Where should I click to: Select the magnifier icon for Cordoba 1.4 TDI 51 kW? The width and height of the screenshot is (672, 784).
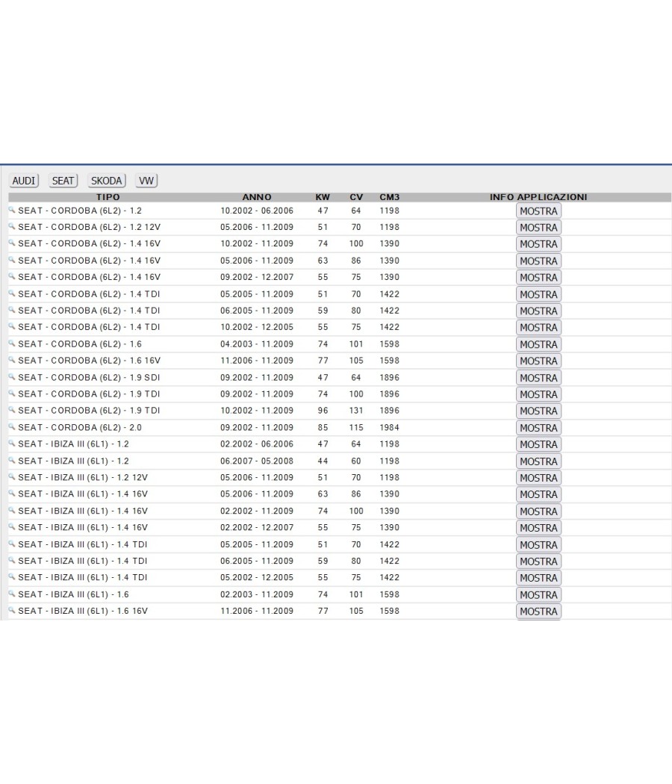(x=12, y=293)
